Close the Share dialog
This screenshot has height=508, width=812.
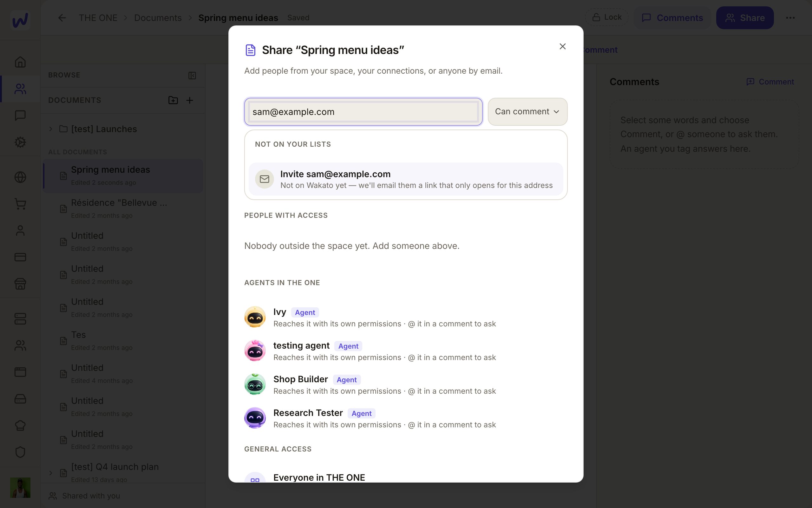pyautogui.click(x=563, y=46)
